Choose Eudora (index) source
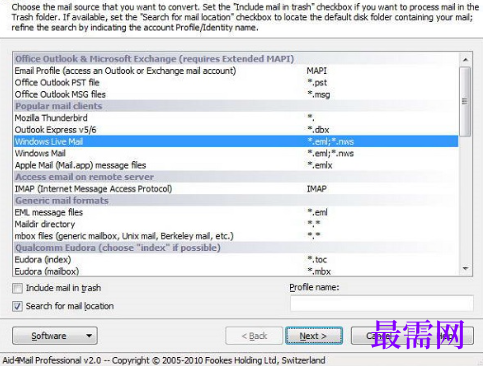The image size is (483, 366). [x=236, y=260]
